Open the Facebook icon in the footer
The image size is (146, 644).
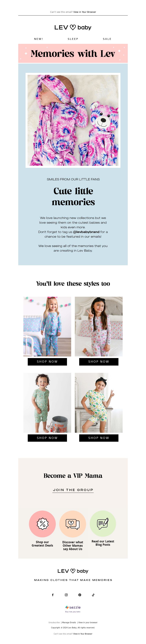click(53, 595)
